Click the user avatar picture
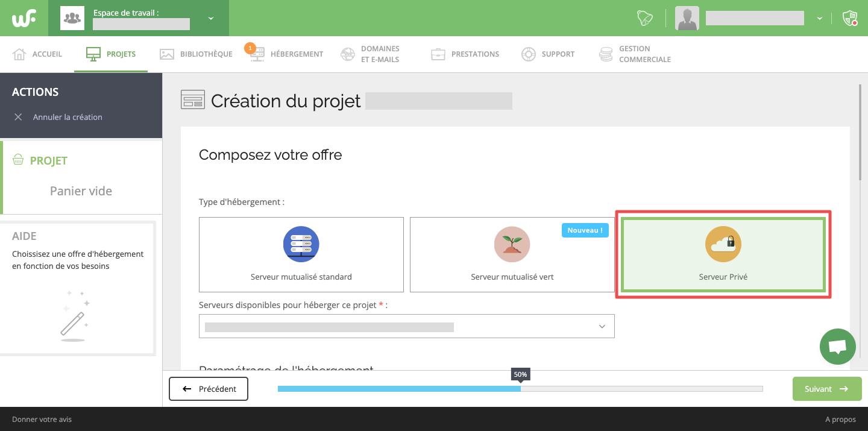The image size is (868, 431). 687,18
